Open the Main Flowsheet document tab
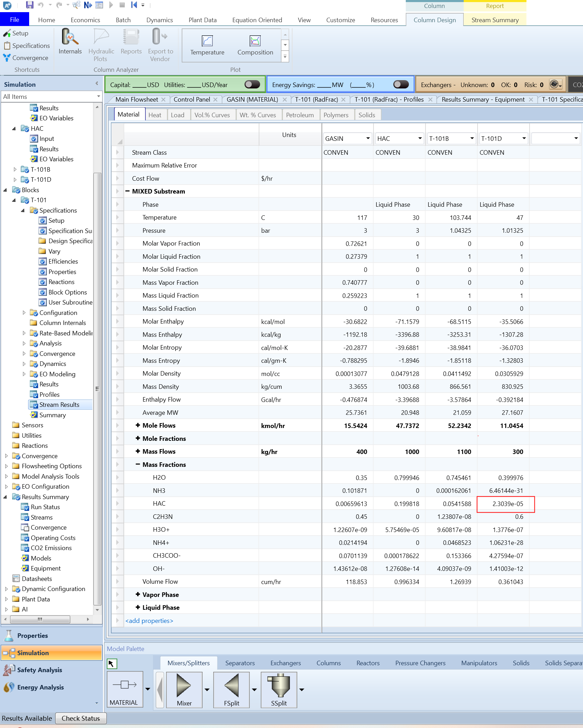The height and width of the screenshot is (728, 583). coord(137,100)
